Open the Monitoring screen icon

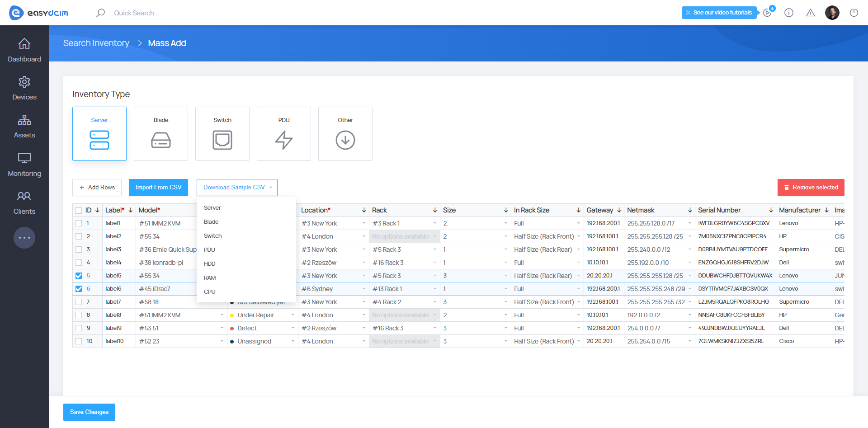[x=24, y=158]
